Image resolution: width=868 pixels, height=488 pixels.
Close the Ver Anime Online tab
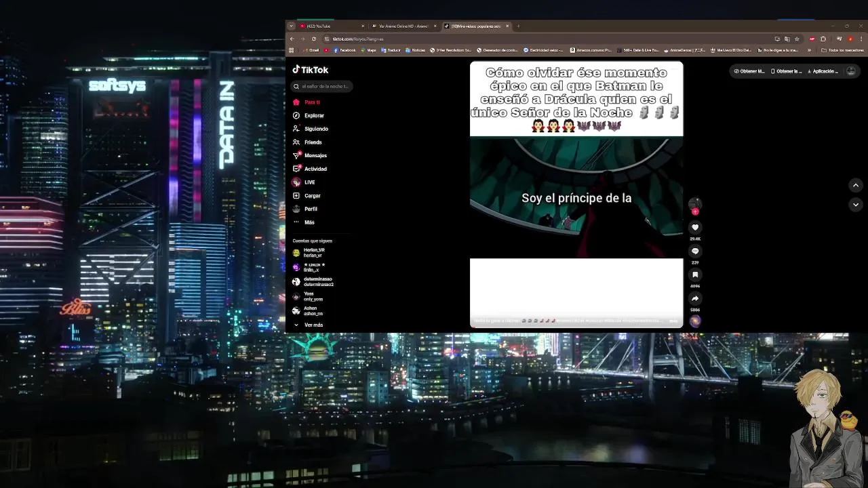coord(435,26)
